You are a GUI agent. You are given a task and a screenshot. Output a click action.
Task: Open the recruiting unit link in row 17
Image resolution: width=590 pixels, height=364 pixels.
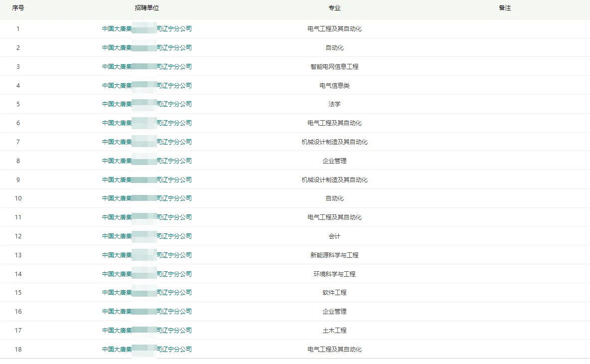(147, 330)
